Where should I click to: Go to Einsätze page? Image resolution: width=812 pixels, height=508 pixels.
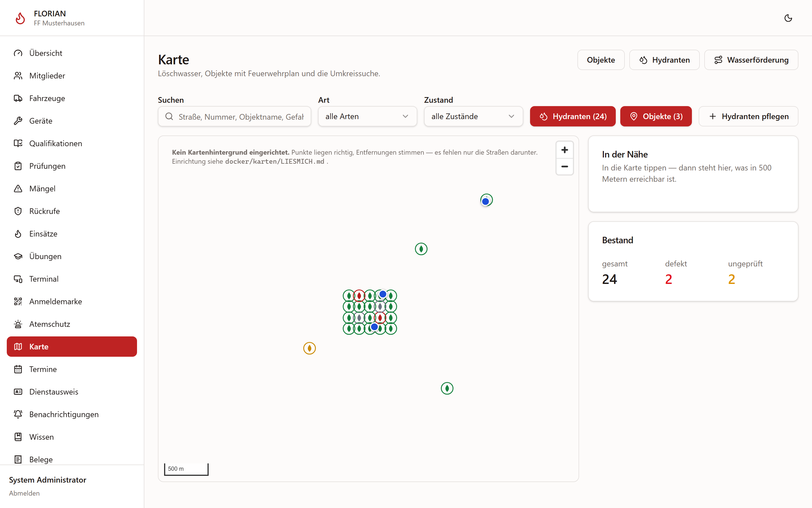(x=72, y=233)
